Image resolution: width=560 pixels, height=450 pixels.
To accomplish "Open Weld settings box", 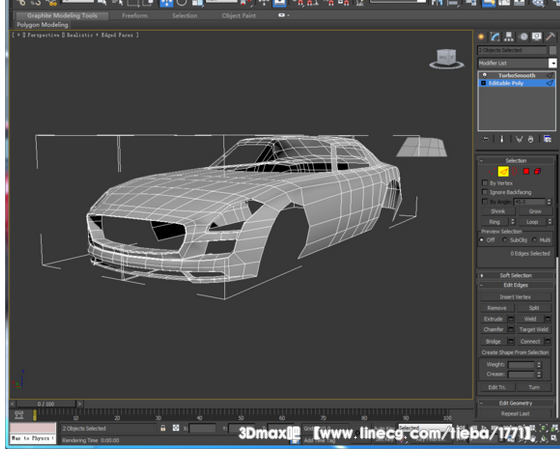I will [548, 319].
